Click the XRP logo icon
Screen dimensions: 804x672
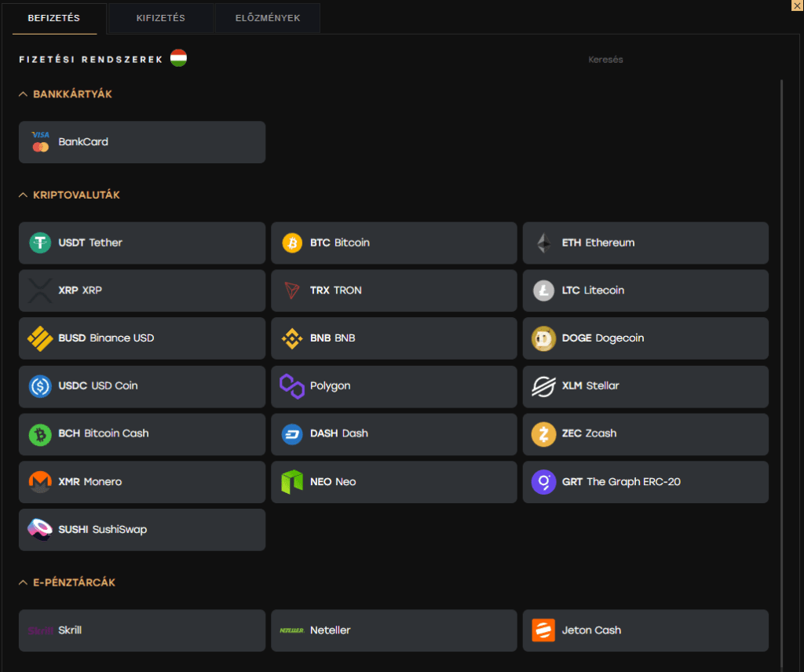[40, 290]
